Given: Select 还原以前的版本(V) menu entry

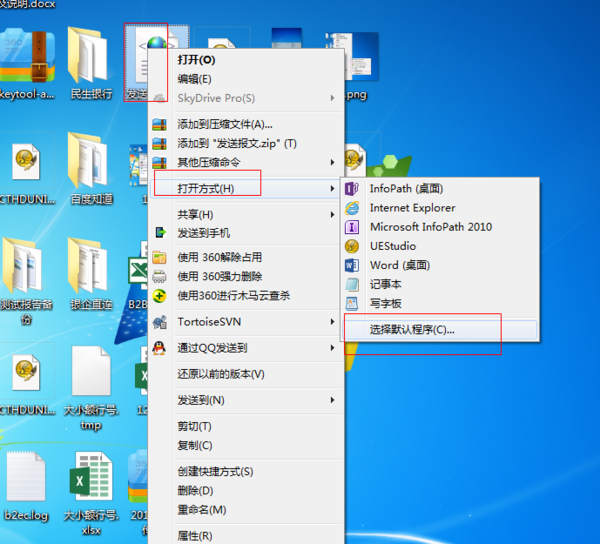Looking at the screenshot, I should tap(221, 374).
